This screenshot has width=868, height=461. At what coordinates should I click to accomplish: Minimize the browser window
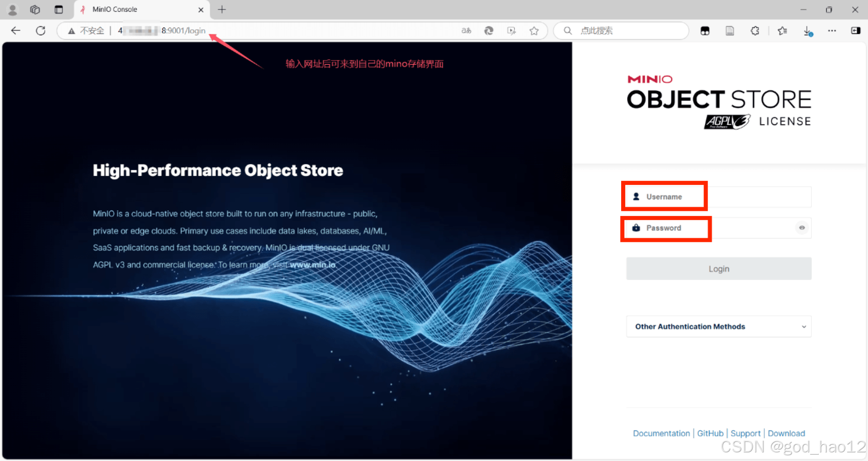click(x=803, y=9)
